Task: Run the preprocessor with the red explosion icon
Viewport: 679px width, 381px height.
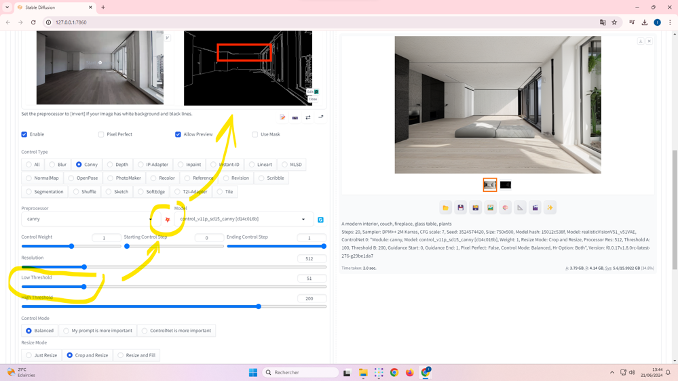Action: pyautogui.click(x=168, y=220)
